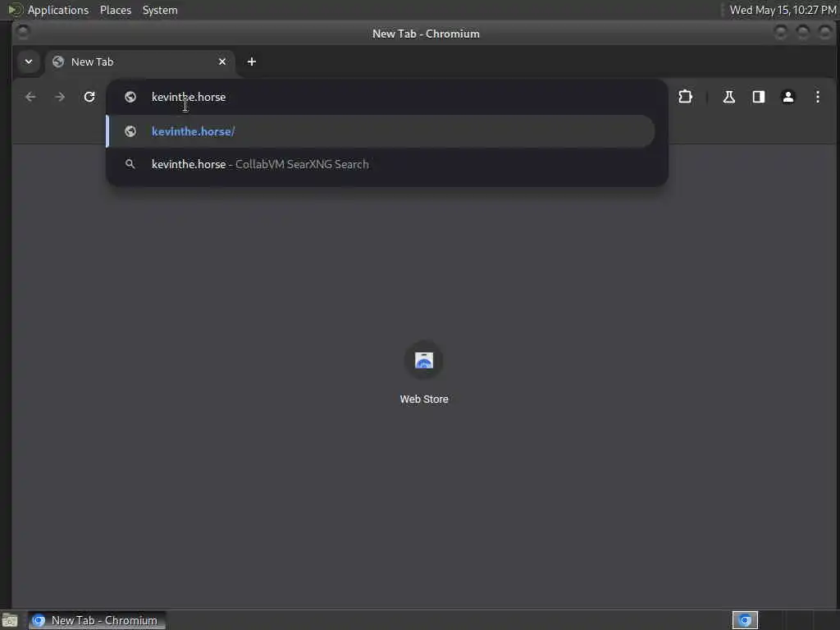Reload the current page
The height and width of the screenshot is (630, 840).
[x=89, y=97]
